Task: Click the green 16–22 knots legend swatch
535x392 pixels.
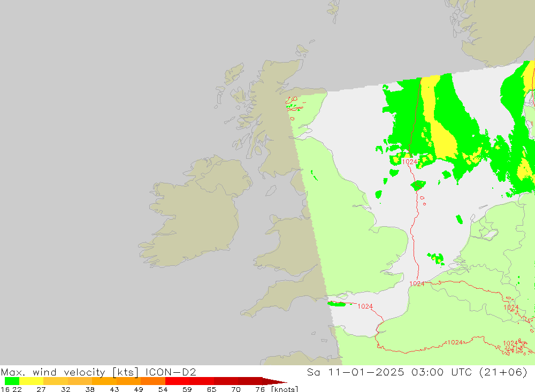Action: pyautogui.click(x=12, y=381)
